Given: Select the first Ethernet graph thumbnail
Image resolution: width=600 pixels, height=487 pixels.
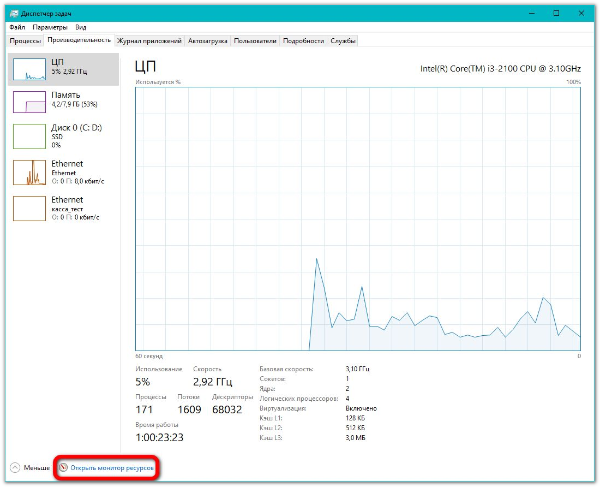Looking at the screenshot, I should click(x=30, y=172).
